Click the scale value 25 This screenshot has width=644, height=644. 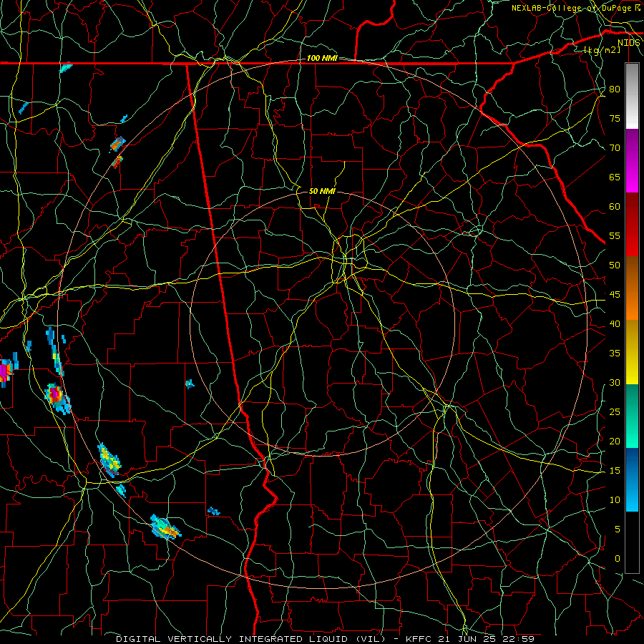[x=615, y=411]
